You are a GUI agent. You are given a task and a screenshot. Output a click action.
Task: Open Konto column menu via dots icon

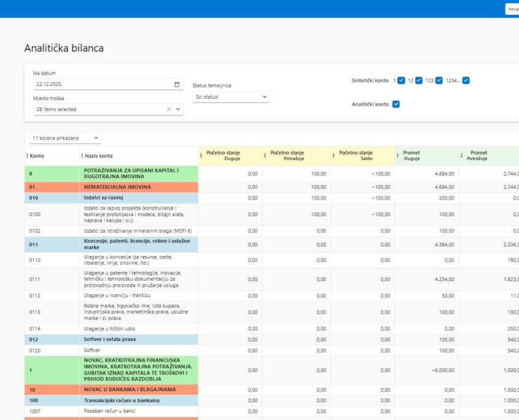coord(28,156)
